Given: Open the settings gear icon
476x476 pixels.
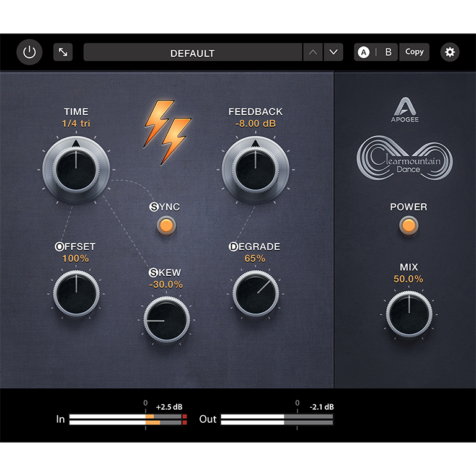Looking at the screenshot, I should coord(450,52).
